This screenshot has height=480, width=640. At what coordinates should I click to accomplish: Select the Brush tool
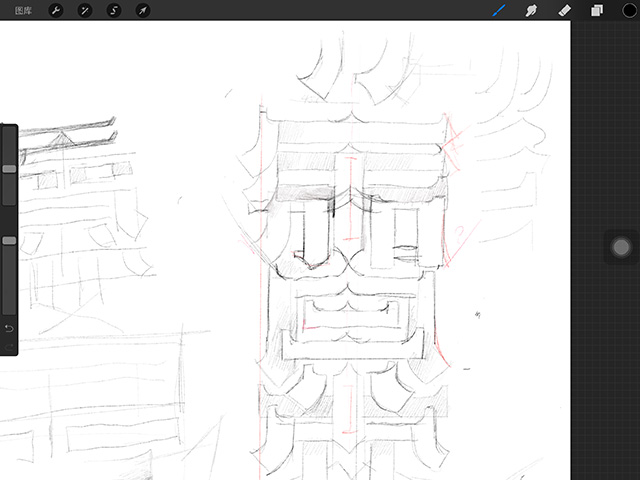pyautogui.click(x=499, y=10)
